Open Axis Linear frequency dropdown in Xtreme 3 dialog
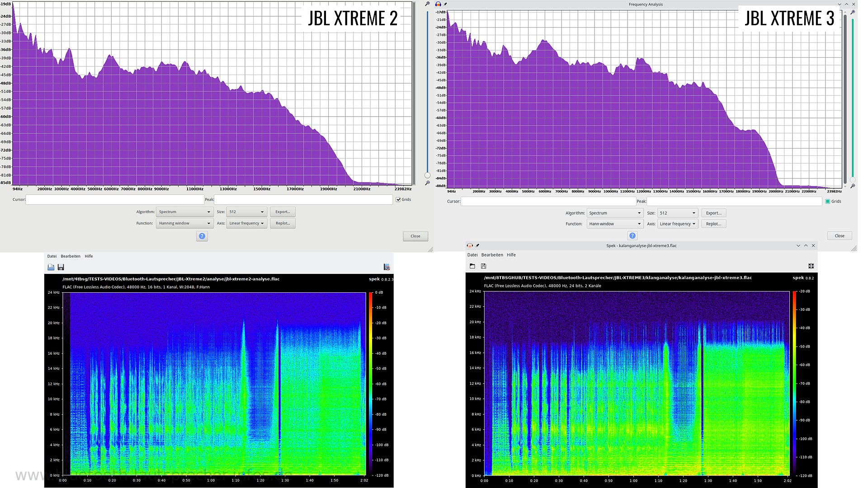Screen dimensions: 868x488 [677, 224]
